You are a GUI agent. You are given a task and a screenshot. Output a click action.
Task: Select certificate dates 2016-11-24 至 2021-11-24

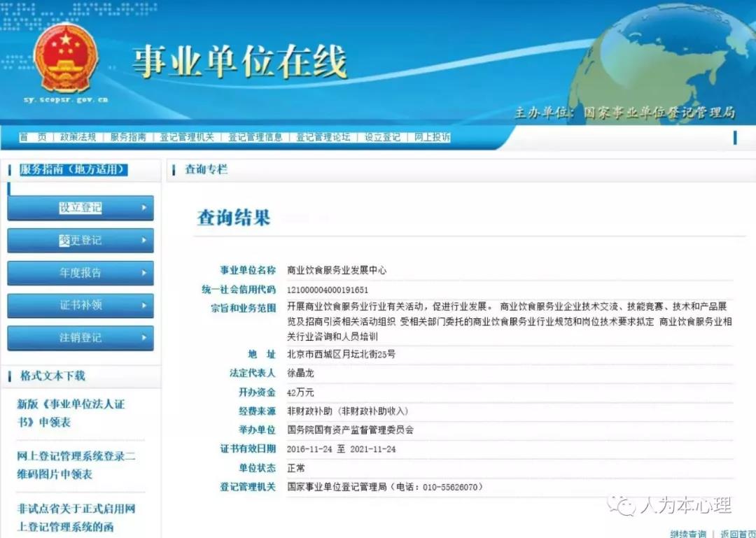point(341,449)
